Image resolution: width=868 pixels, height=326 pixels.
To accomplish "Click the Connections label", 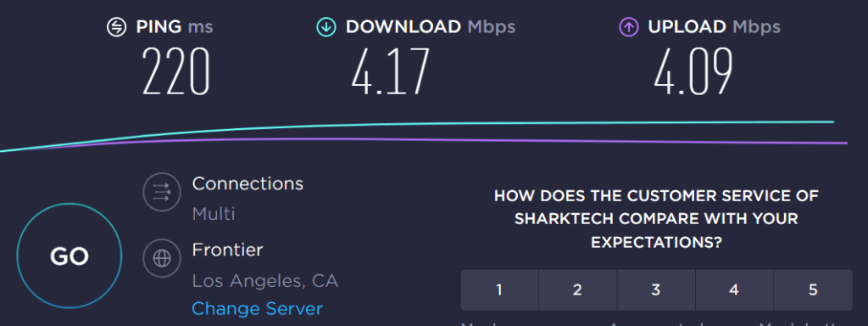I will [x=248, y=183].
